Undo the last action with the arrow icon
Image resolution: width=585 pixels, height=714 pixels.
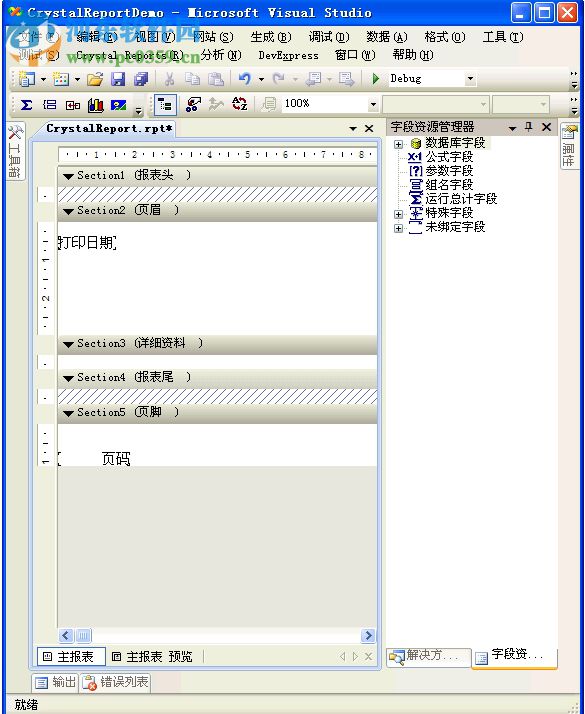(x=244, y=79)
